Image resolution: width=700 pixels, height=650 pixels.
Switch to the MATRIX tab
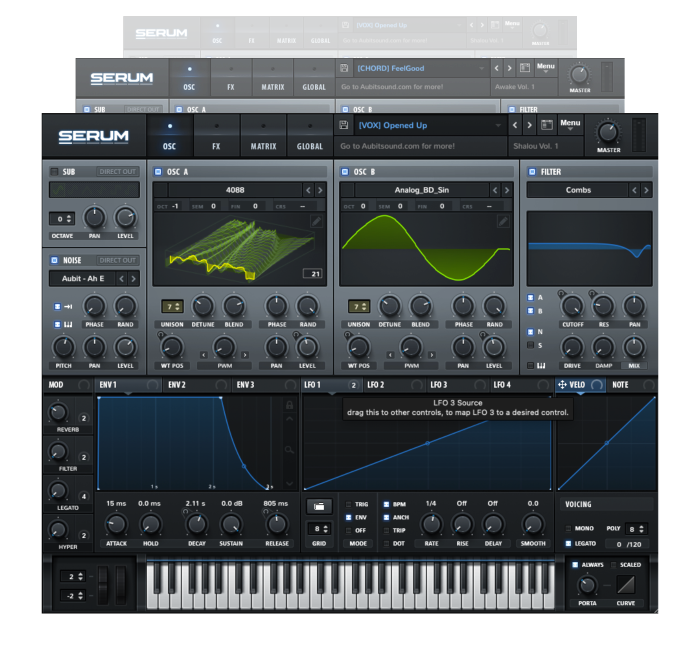point(263,136)
